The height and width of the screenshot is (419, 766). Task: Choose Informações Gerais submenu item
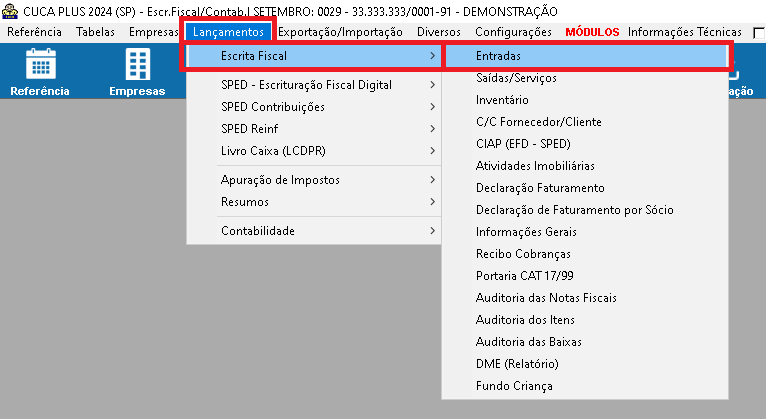point(585,232)
